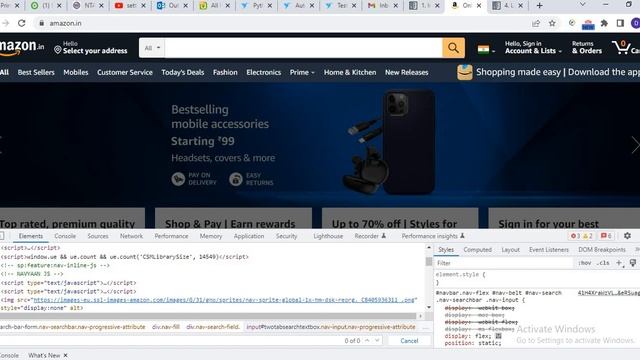Click New Style Rule plus icon
Viewport: 640px width, 360px height.
click(x=619, y=263)
